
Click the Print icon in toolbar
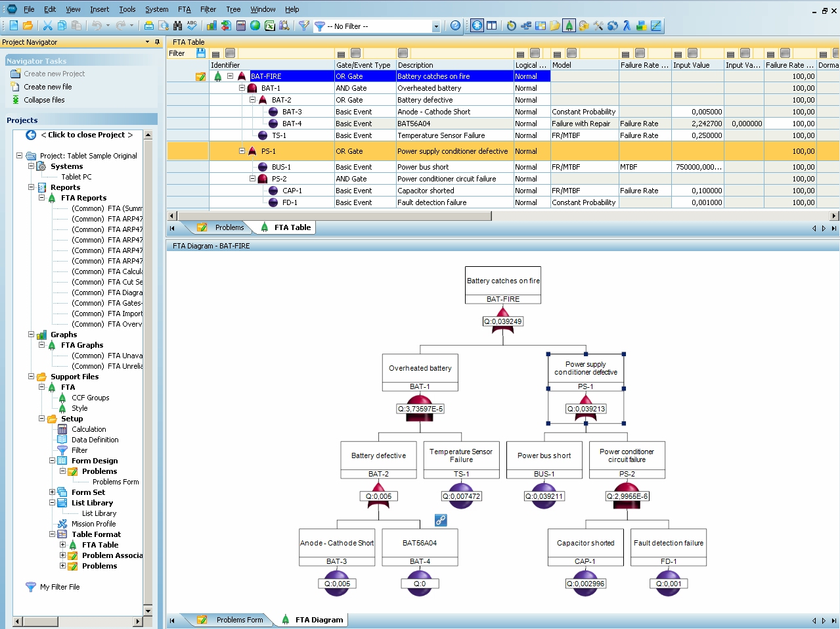click(149, 26)
